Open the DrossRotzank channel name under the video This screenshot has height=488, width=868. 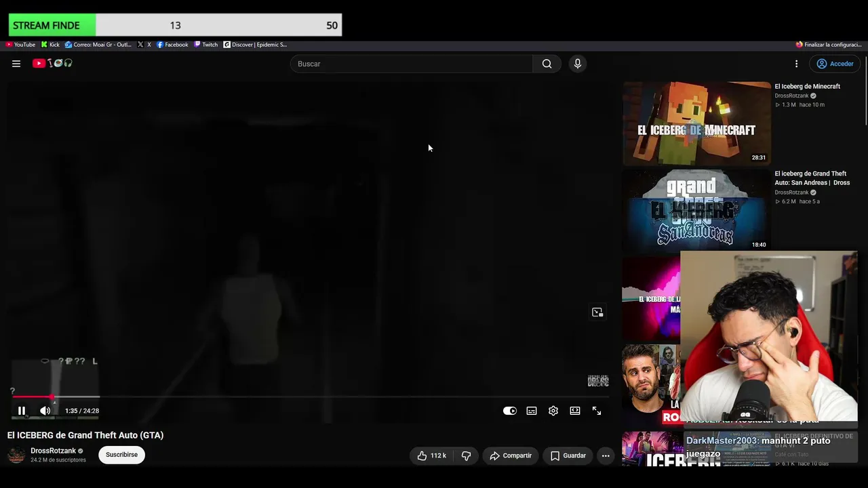pos(53,451)
